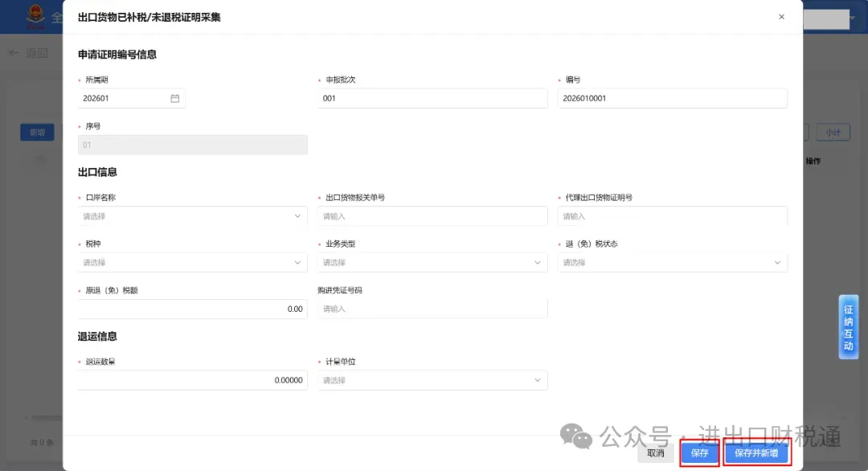Click the 退运数量 quantity field
Screen dimensions: 868x471
coord(193,380)
